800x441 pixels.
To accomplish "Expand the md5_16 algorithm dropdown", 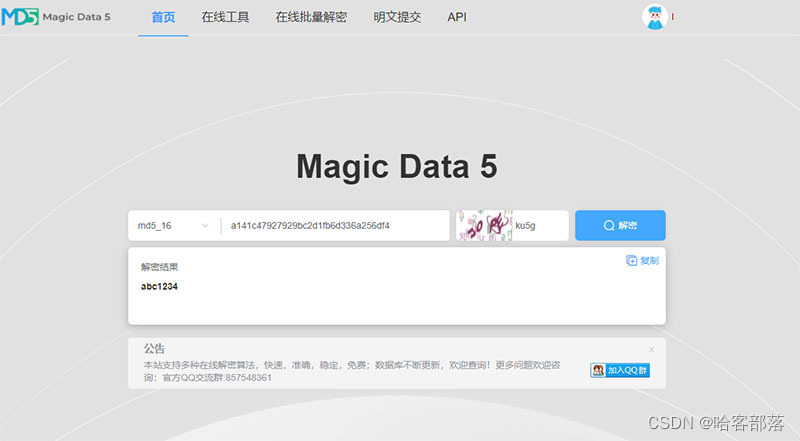I will tap(173, 226).
